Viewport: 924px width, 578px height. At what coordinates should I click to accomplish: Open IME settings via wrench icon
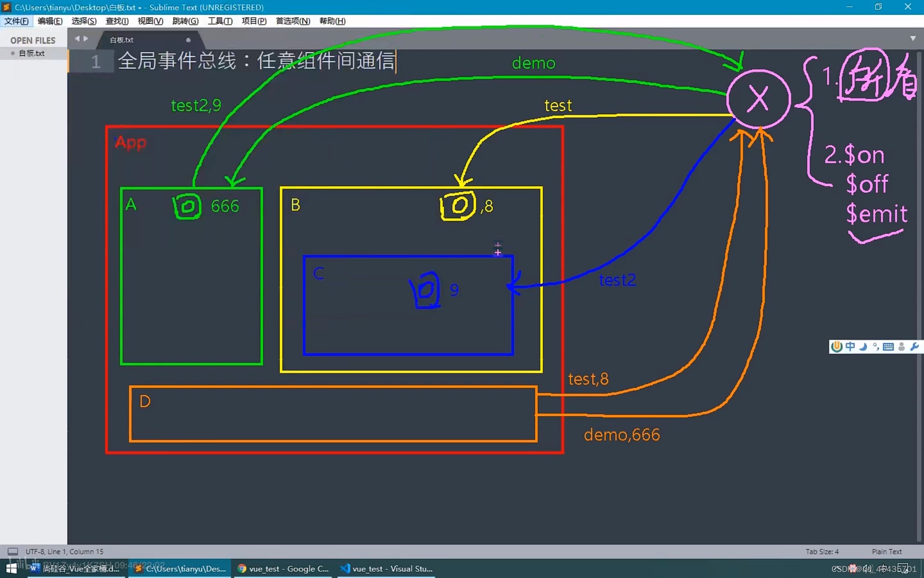[x=914, y=346]
